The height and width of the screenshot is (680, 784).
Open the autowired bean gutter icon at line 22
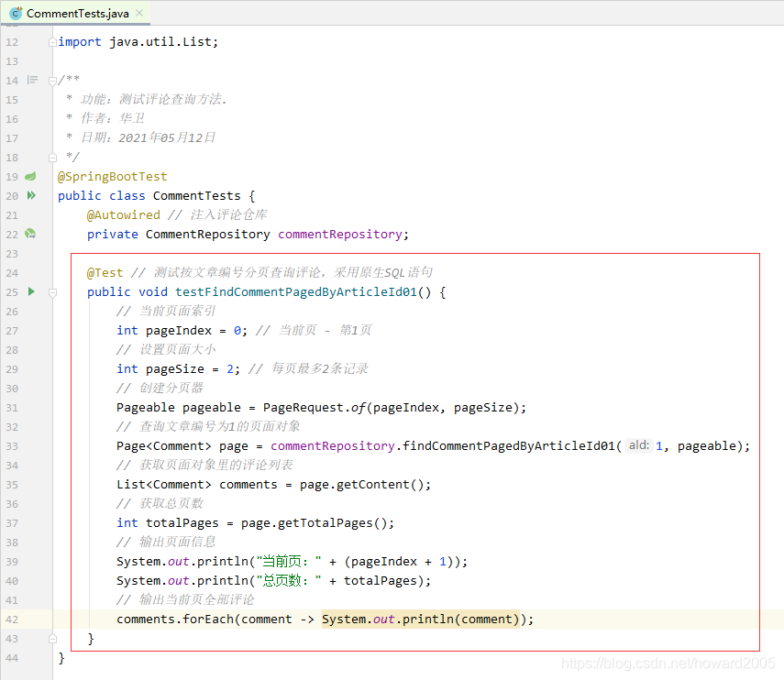coord(30,234)
